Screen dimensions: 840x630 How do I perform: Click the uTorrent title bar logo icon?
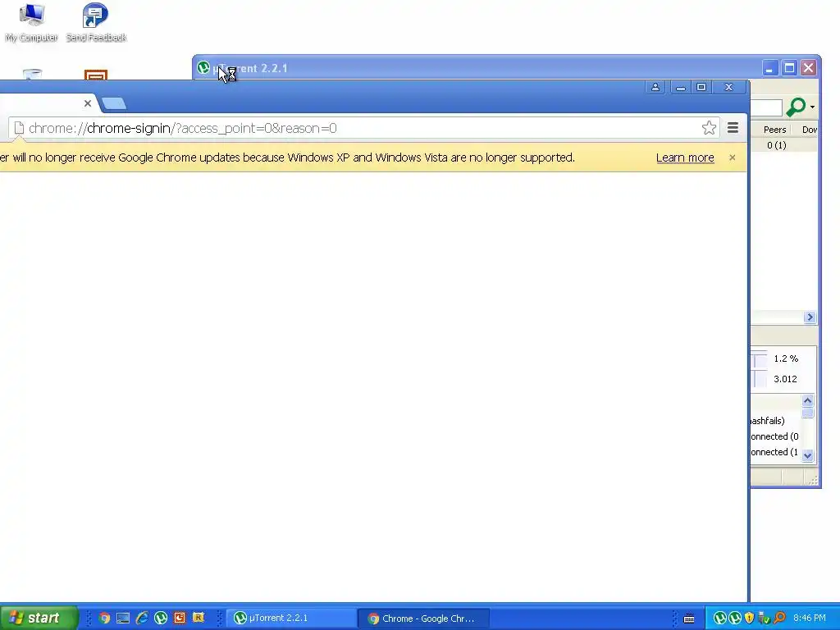click(x=203, y=68)
